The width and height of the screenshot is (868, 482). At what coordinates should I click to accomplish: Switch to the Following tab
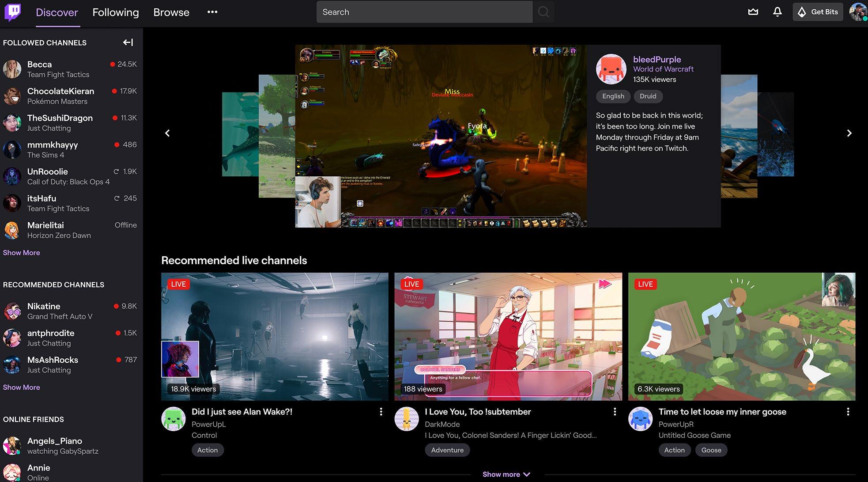click(116, 12)
